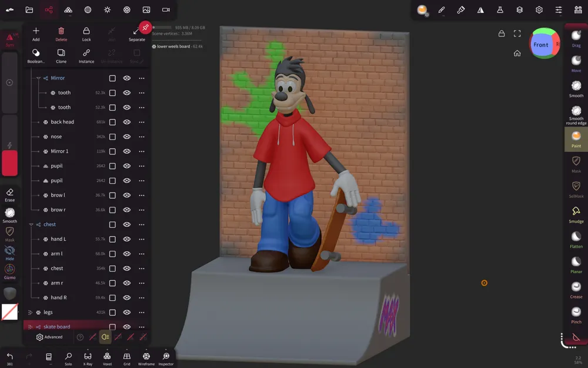588x368 pixels.
Task: Expand the legs group
Action: click(x=30, y=313)
